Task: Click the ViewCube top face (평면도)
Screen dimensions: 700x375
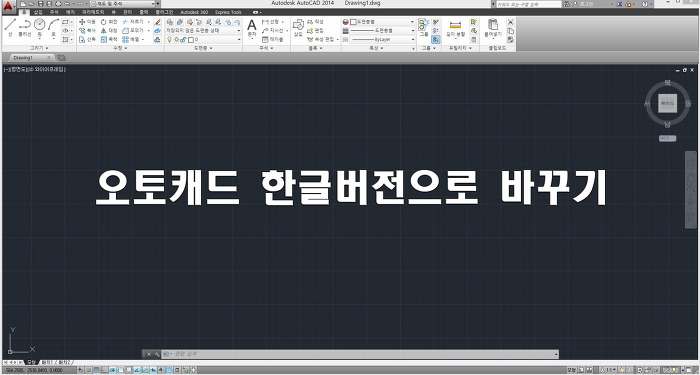Action: point(667,103)
